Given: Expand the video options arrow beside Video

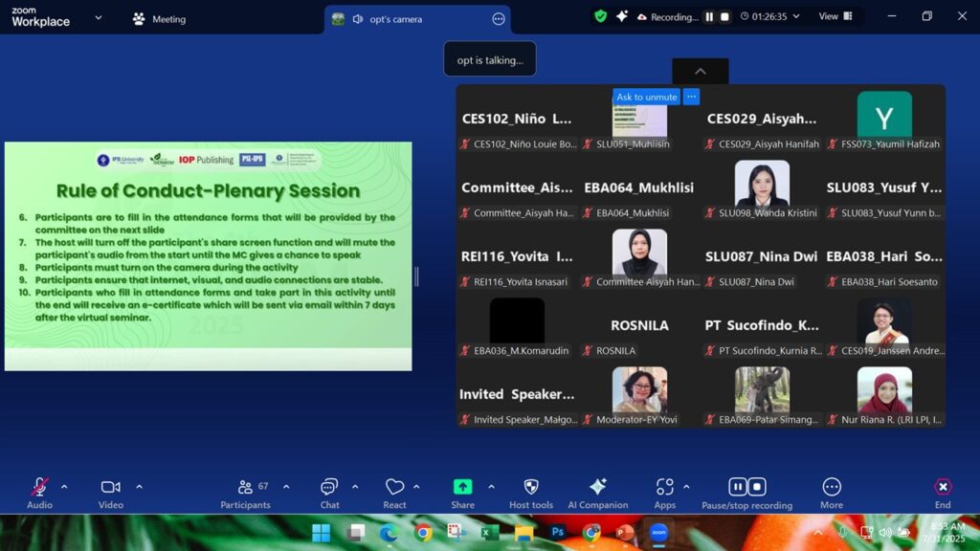Looking at the screenshot, I should click(x=139, y=487).
